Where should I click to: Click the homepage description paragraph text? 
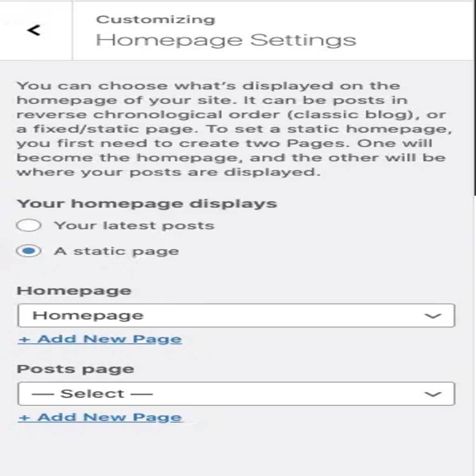coord(234,129)
